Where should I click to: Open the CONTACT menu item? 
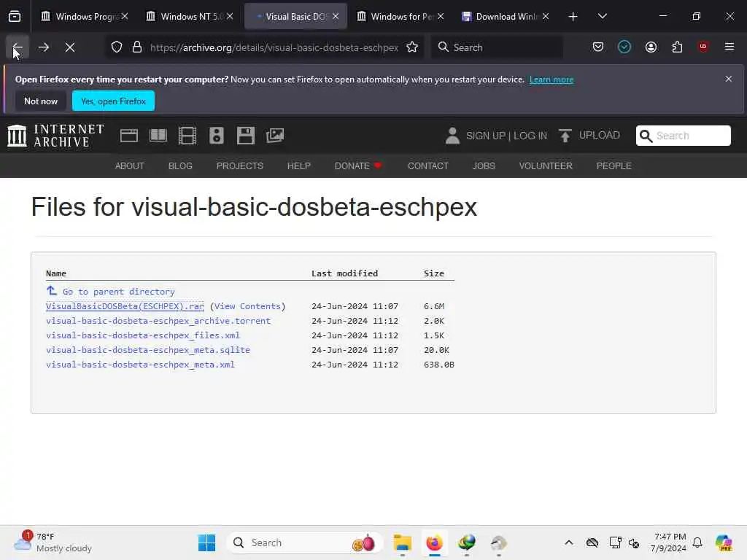coord(427,166)
